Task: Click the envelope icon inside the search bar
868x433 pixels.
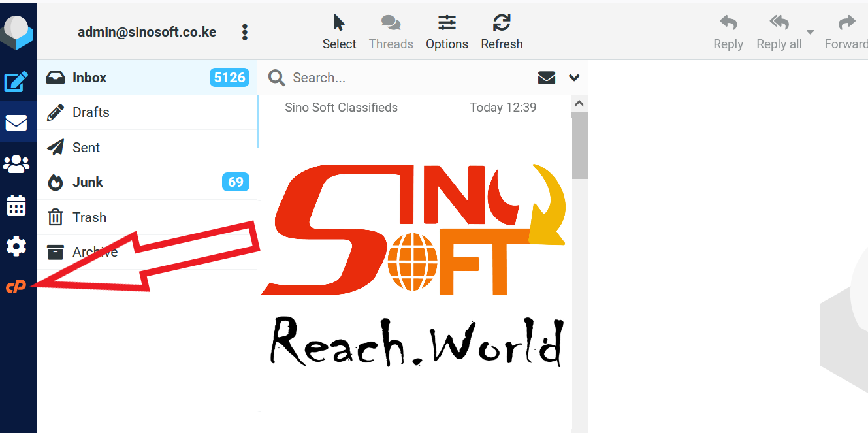Action: point(547,78)
